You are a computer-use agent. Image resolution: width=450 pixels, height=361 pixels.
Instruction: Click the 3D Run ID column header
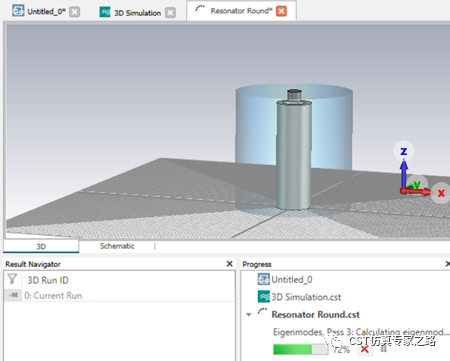48,280
